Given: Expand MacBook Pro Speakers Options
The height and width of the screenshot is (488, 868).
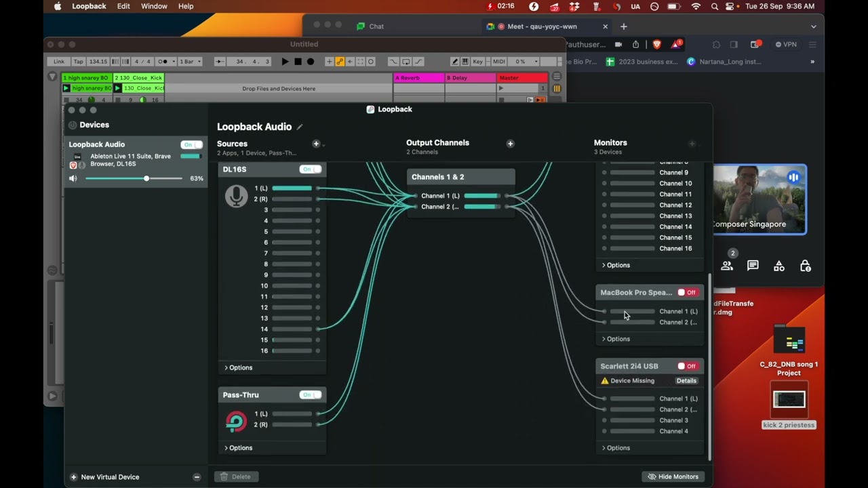Looking at the screenshot, I should [616, 339].
